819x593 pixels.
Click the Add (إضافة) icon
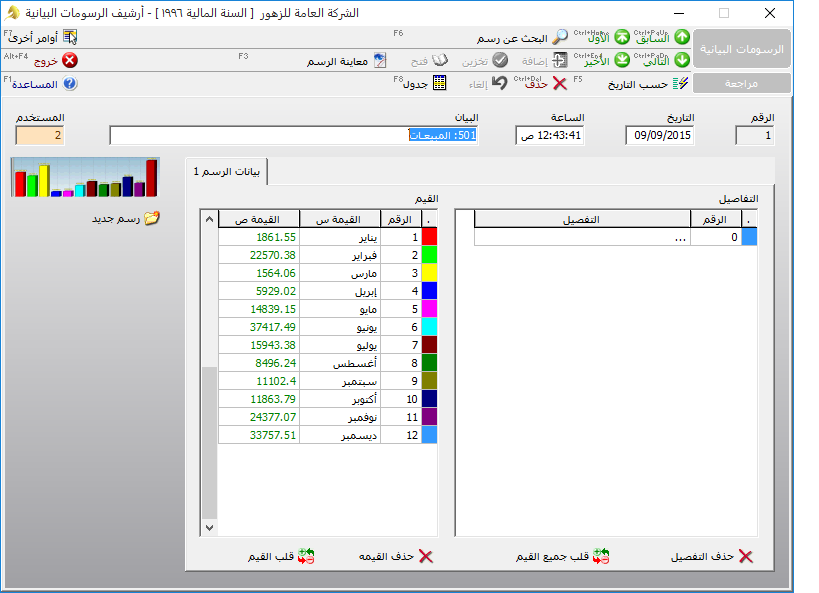[560, 60]
